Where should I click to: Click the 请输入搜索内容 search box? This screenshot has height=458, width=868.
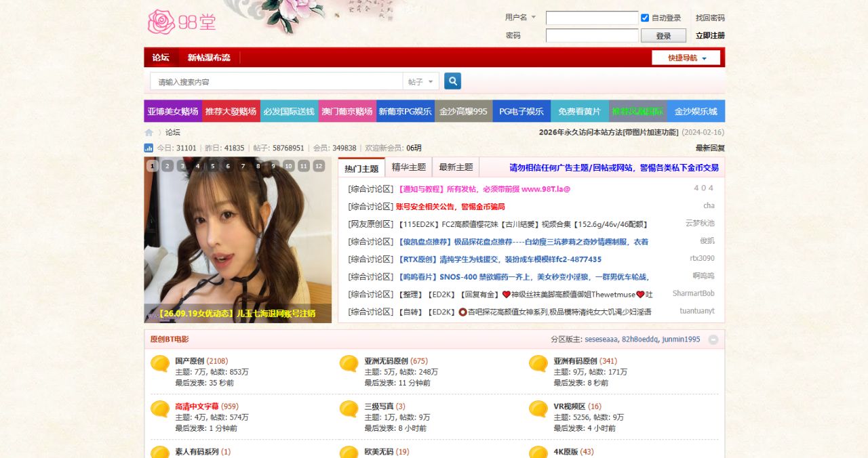(x=277, y=81)
